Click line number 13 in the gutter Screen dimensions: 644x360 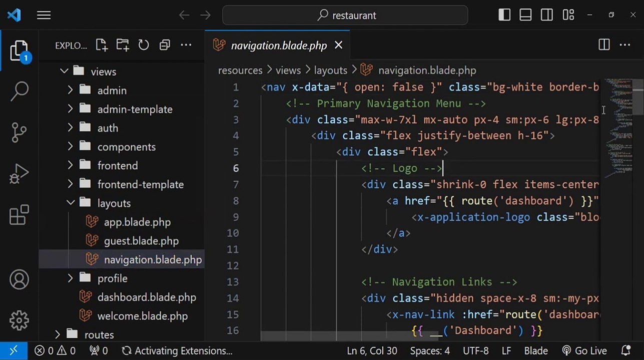pos(233,282)
